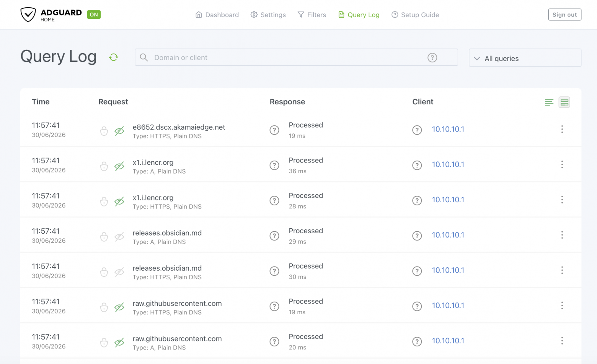Focus the Domain or client search field

296,57
